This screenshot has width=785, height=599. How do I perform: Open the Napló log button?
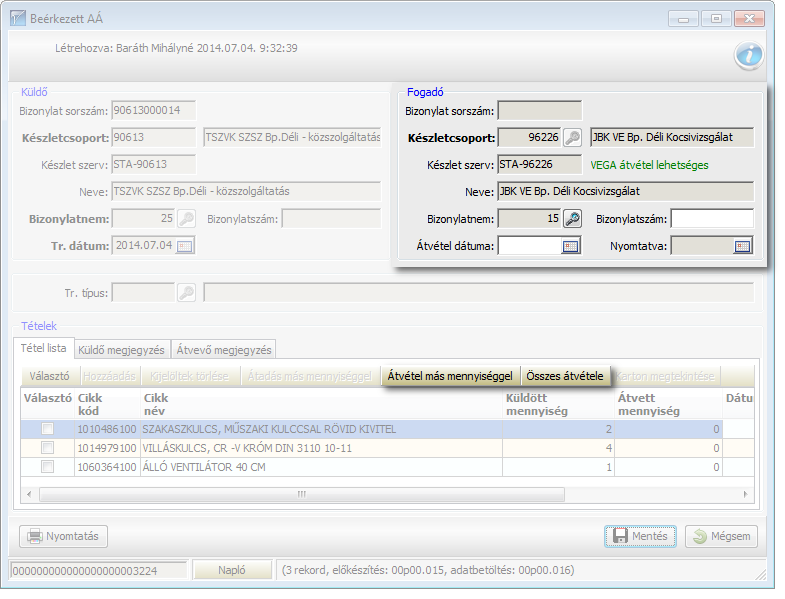[x=232, y=570]
